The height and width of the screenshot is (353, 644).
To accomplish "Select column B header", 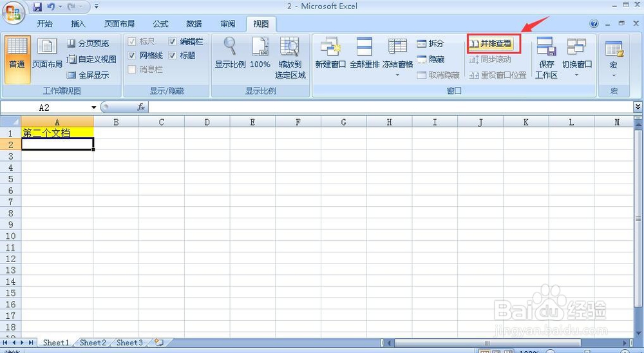I will pos(116,122).
